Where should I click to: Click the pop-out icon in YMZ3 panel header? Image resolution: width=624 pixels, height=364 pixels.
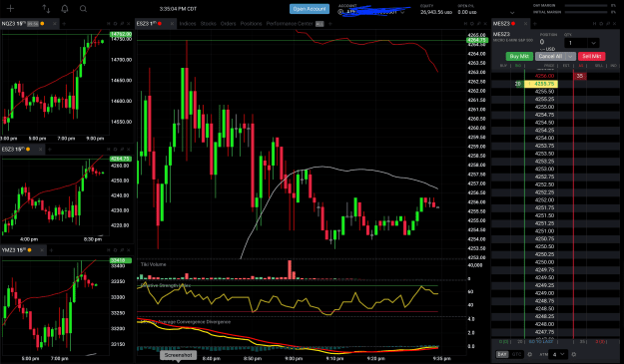(x=122, y=250)
